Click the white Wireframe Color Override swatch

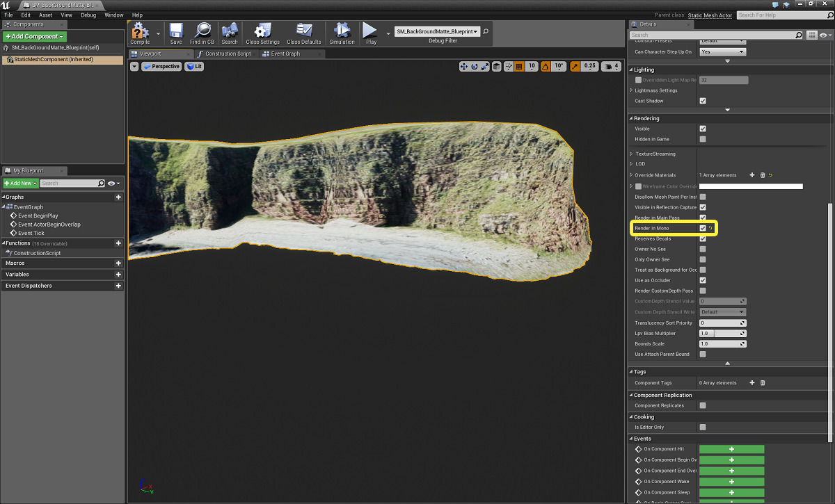[x=751, y=186]
